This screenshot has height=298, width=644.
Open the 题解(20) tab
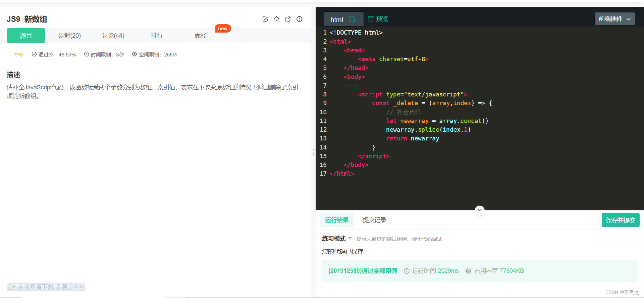tap(69, 36)
